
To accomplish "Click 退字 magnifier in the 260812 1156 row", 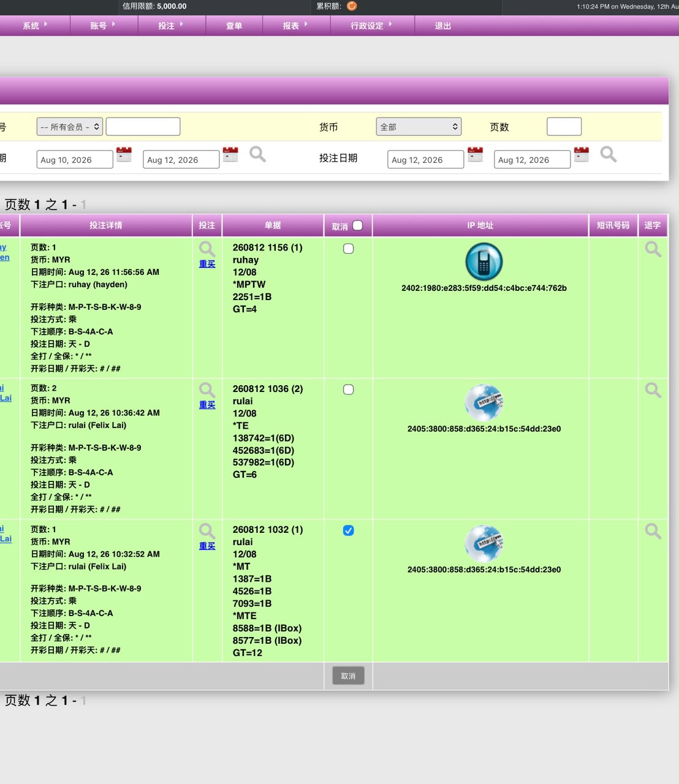I will coord(653,249).
